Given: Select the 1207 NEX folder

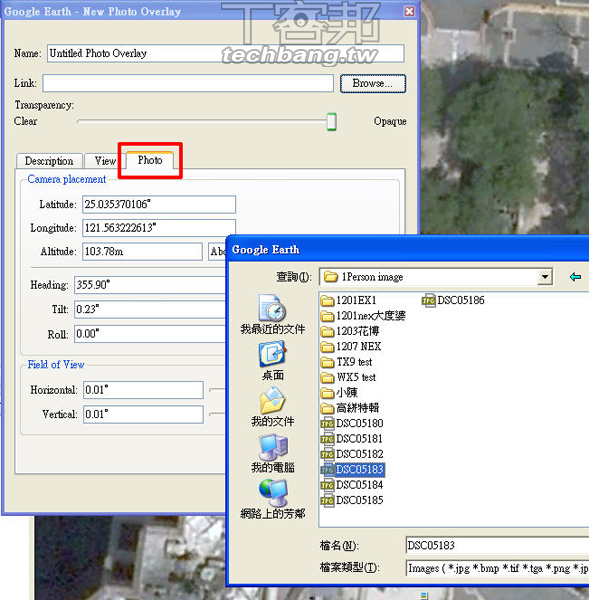Looking at the screenshot, I should point(351,346).
